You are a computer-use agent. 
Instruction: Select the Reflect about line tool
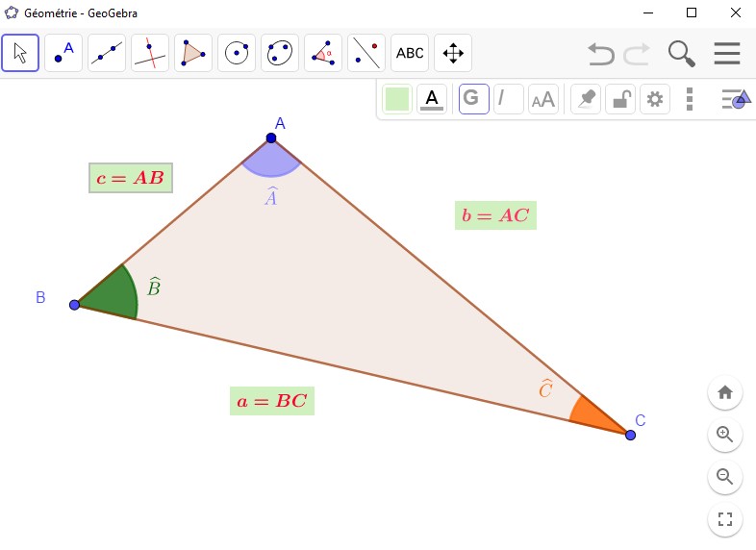pyautogui.click(x=366, y=53)
